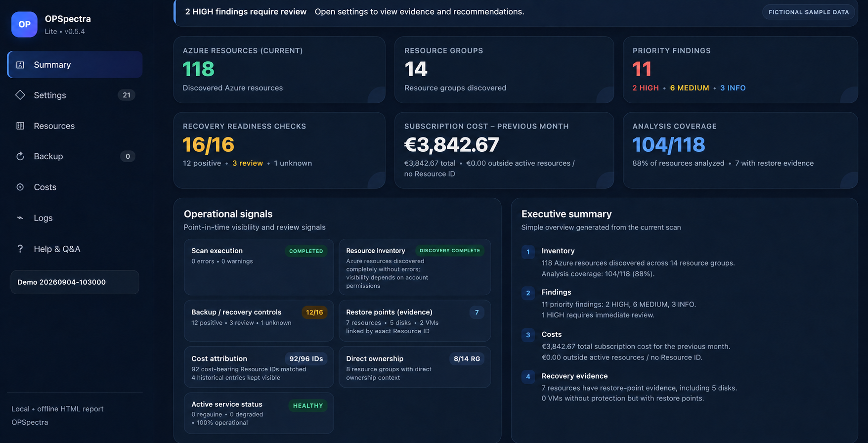The image size is (868, 443).
Task: Click the step 3 Costs number badge
Action: coord(528,335)
